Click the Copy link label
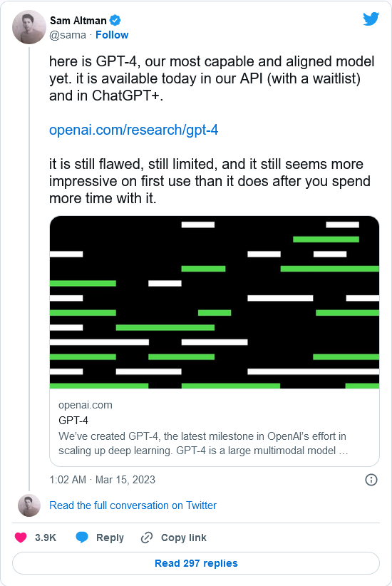Image resolution: width=392 pixels, height=586 pixels. click(x=183, y=538)
